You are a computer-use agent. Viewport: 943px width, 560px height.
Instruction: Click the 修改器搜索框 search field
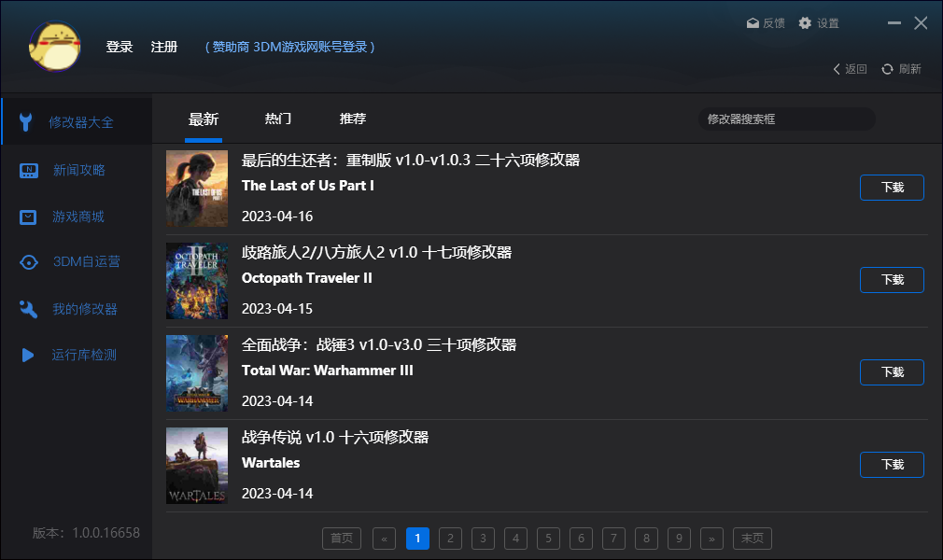[787, 119]
